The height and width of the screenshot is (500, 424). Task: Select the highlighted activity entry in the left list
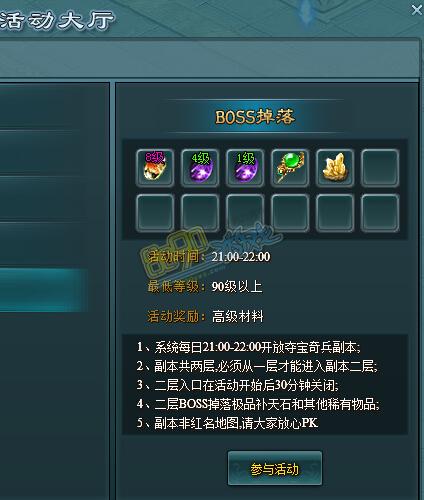pos(43,290)
